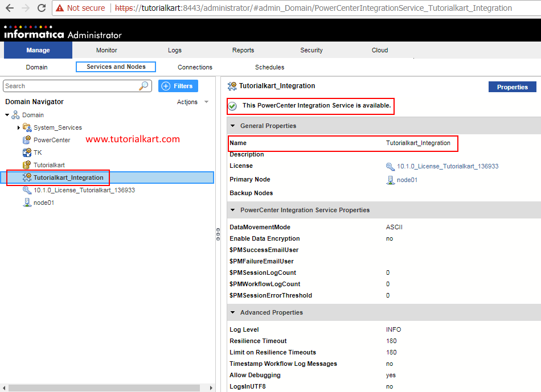
Task: Collapse the Domain tree node
Action: [7, 115]
